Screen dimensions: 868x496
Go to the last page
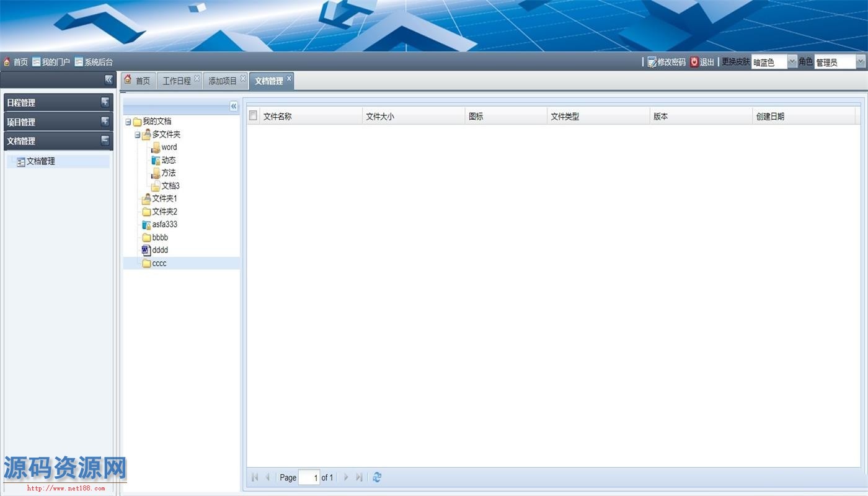(x=359, y=477)
